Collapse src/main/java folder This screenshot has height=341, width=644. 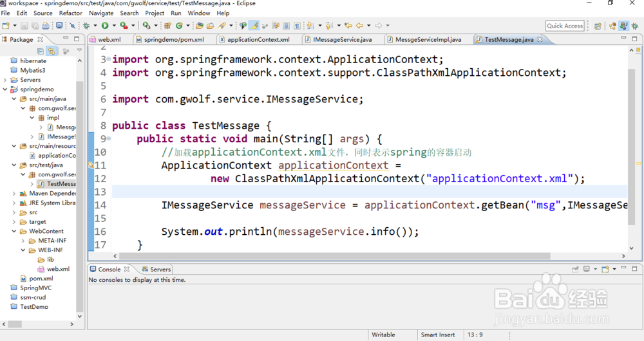coord(14,98)
